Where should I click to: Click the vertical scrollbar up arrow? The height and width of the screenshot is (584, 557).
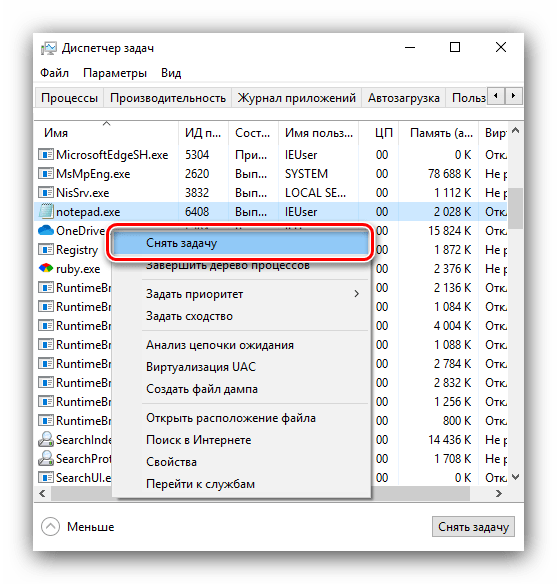tap(516, 130)
